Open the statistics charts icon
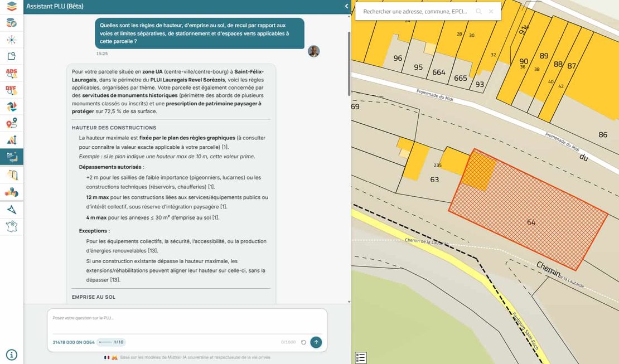Viewport: 619px width, 364px height. click(x=12, y=192)
